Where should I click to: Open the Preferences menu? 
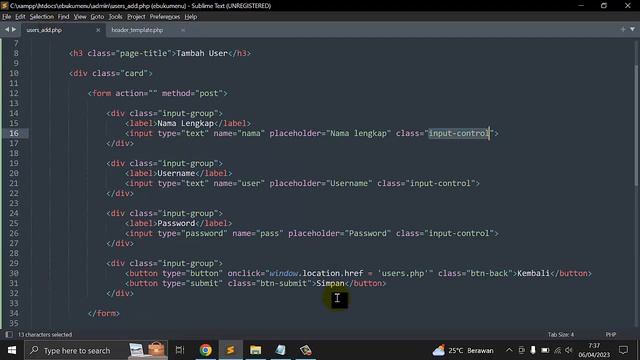[164, 17]
